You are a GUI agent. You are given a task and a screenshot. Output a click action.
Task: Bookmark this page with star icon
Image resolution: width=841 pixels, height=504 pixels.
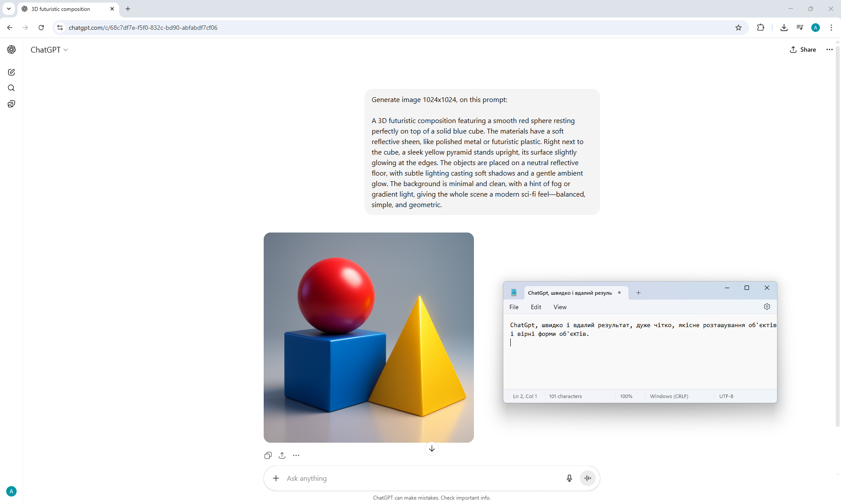739,28
